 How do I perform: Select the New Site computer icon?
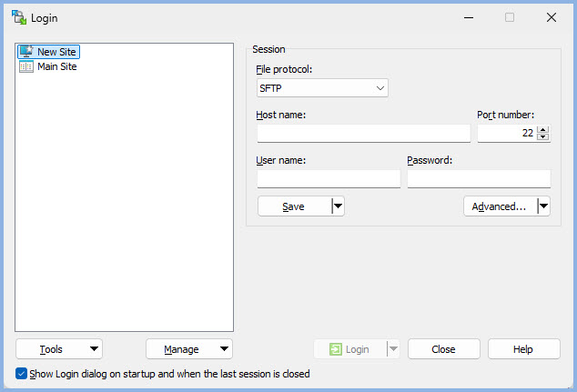[25, 52]
